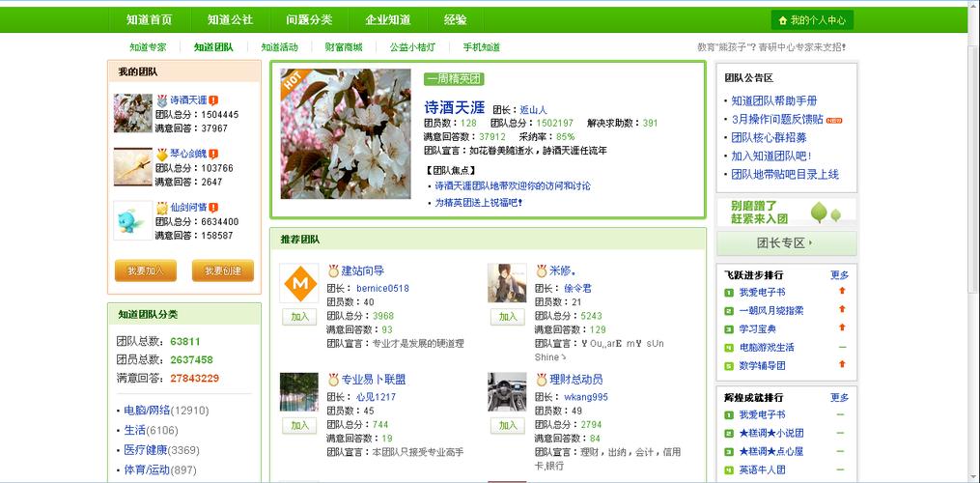This screenshot has height=483, width=980.
Task: Click rank 2 badge beside ★糕调★小说团
Action: pyautogui.click(x=729, y=434)
